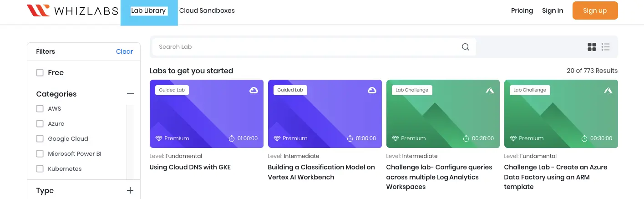Check the Microsoft Power BI category
This screenshot has height=199, width=644.
(40, 154)
